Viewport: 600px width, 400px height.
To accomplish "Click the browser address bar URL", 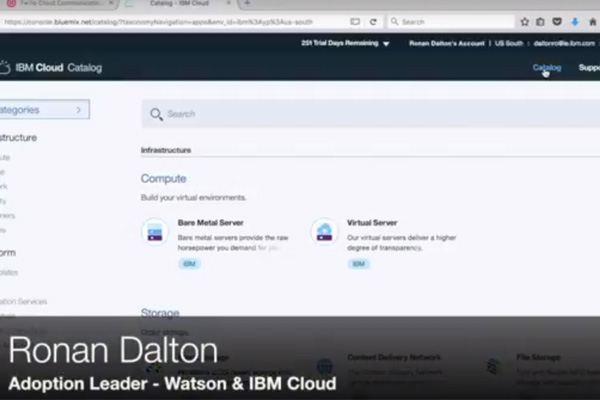I will click(158, 22).
